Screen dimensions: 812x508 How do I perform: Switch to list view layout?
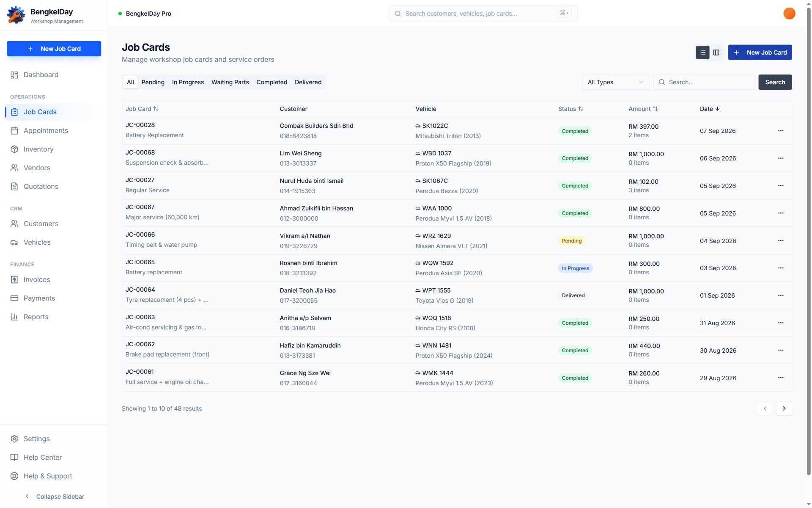point(702,52)
